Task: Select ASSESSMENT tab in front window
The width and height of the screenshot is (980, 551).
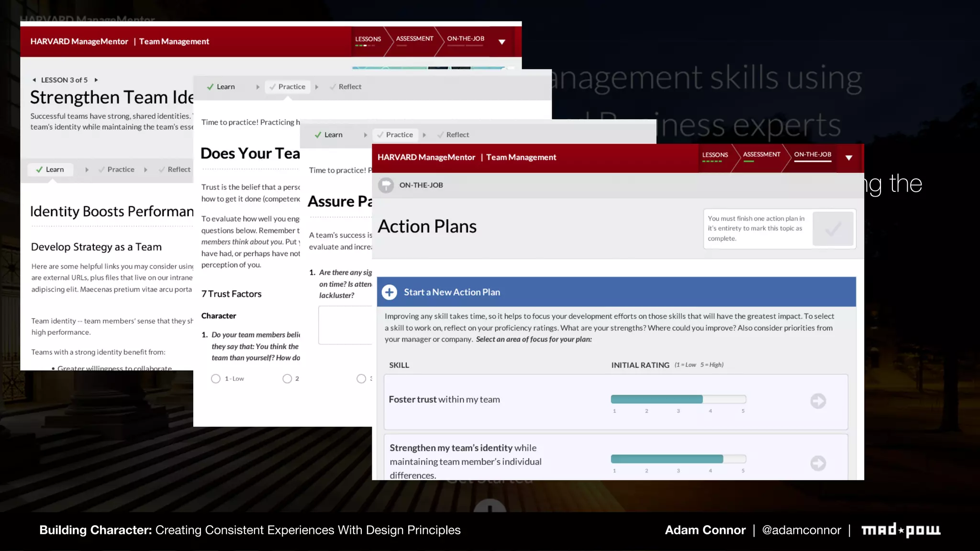Action: pos(761,155)
